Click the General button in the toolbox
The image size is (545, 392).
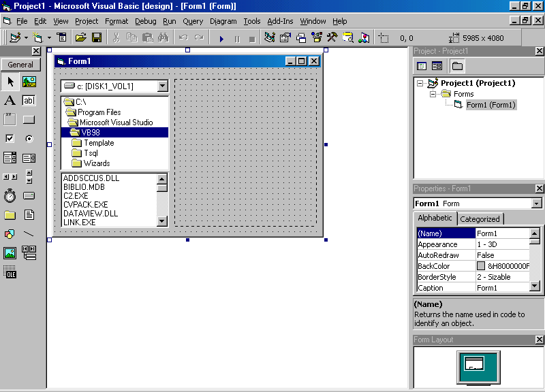point(20,65)
